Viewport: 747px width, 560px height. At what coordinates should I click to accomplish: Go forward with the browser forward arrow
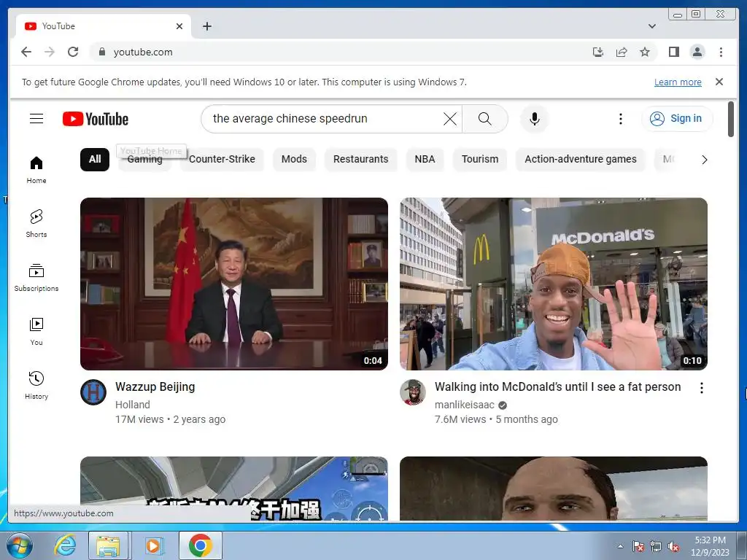[x=50, y=52]
